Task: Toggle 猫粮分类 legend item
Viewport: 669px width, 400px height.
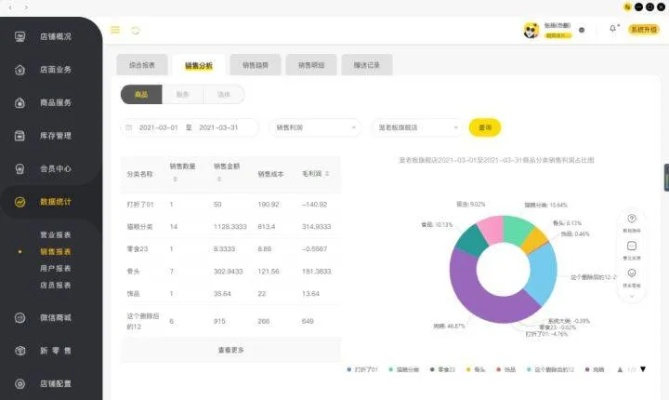Action: point(404,370)
